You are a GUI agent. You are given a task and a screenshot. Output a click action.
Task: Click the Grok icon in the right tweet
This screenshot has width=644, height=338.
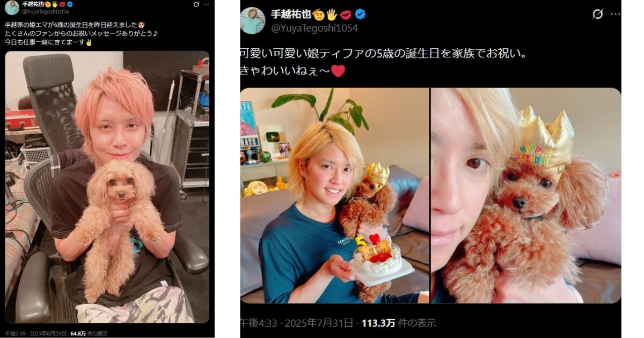coord(597,14)
